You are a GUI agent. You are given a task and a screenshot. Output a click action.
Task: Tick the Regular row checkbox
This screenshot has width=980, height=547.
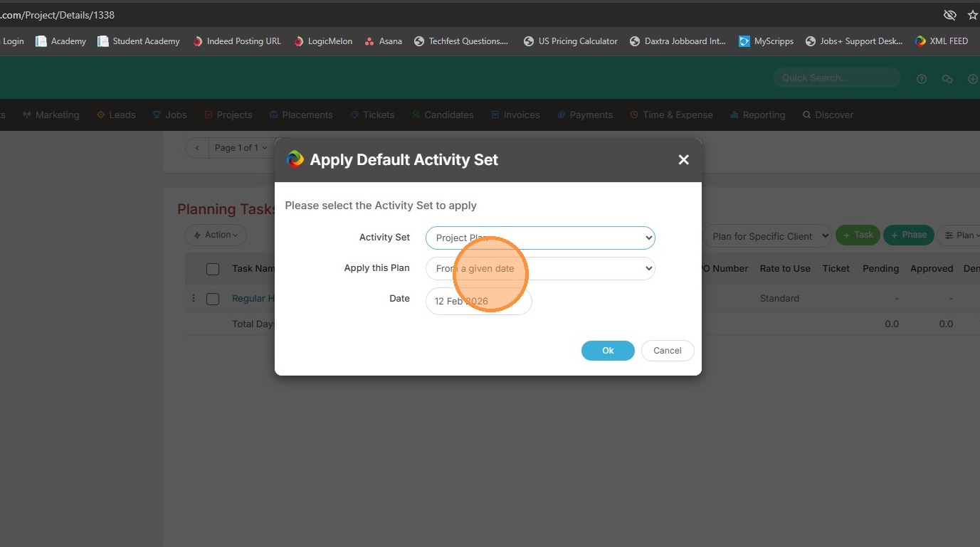point(213,299)
